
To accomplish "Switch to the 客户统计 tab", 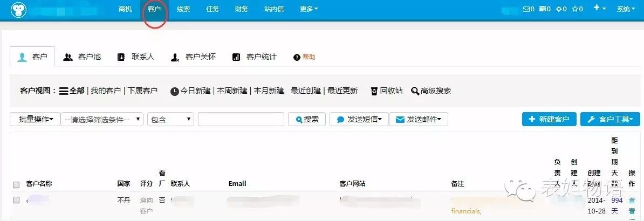I will (x=254, y=57).
